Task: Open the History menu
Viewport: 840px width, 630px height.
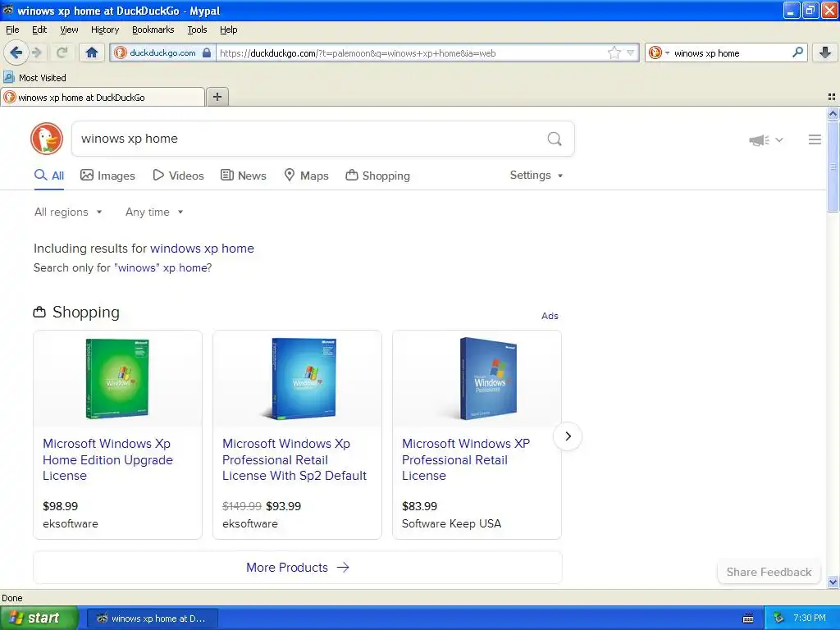Action: point(105,30)
